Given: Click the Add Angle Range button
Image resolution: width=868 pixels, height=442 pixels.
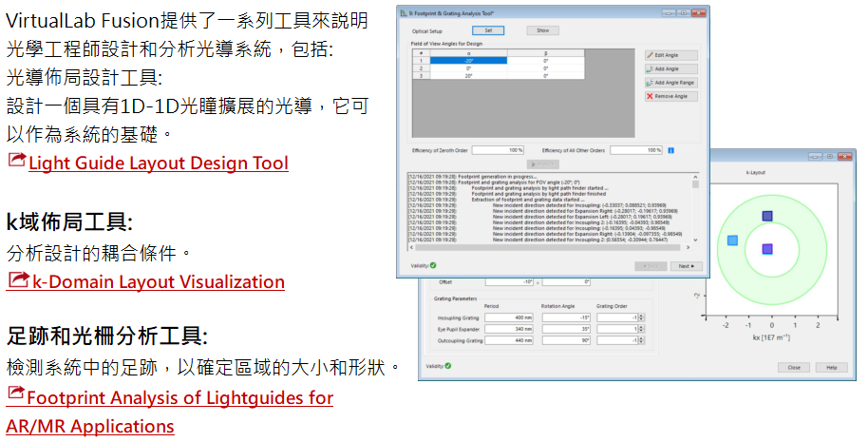Looking at the screenshot, I should tap(670, 83).
